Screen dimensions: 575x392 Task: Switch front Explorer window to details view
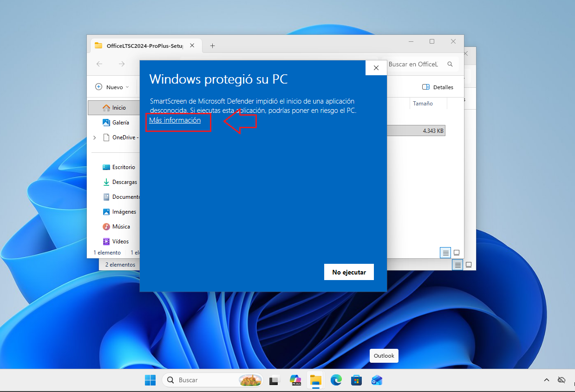click(x=445, y=253)
